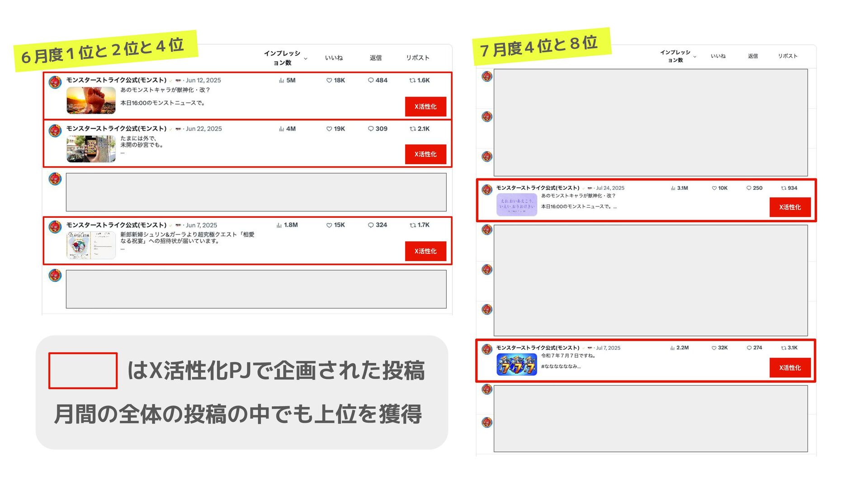The width and height of the screenshot is (868, 488).
Task: Click the avatar of the Jul 7 post
Action: 487,349
